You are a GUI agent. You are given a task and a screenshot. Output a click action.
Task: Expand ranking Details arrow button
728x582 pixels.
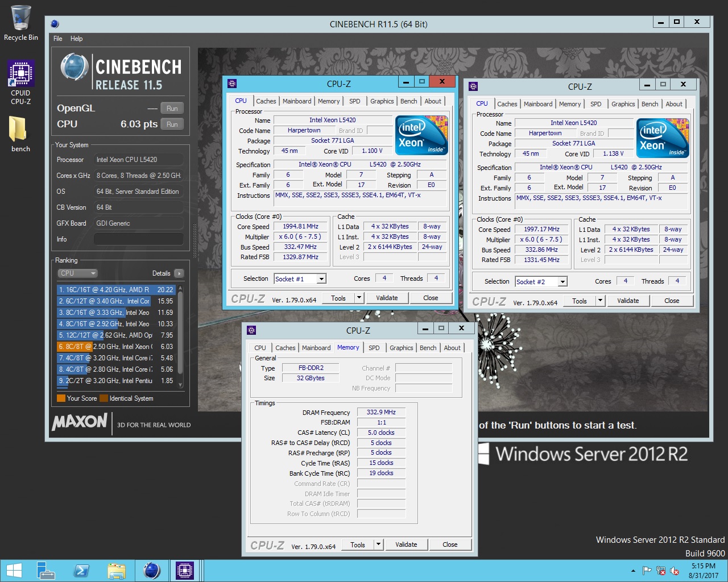click(x=179, y=273)
